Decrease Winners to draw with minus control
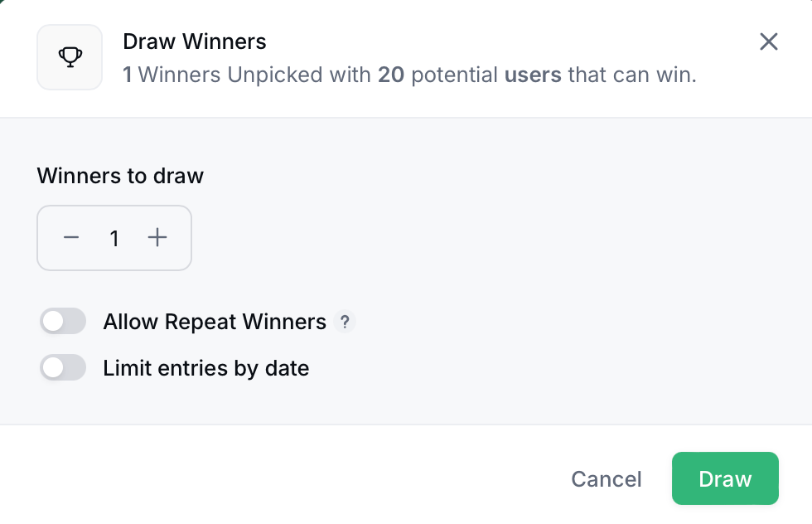Image resolution: width=812 pixels, height=524 pixels. tap(71, 238)
